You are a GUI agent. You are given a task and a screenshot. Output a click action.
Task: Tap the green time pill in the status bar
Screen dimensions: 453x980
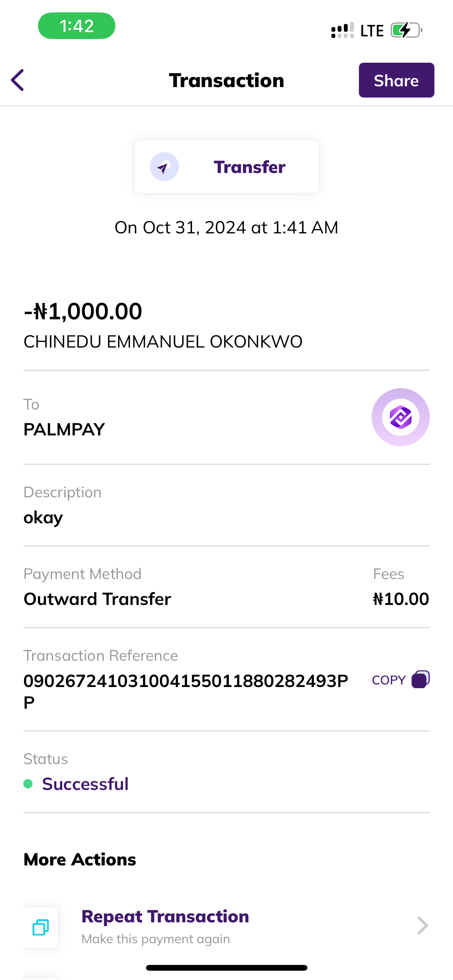pos(77,26)
